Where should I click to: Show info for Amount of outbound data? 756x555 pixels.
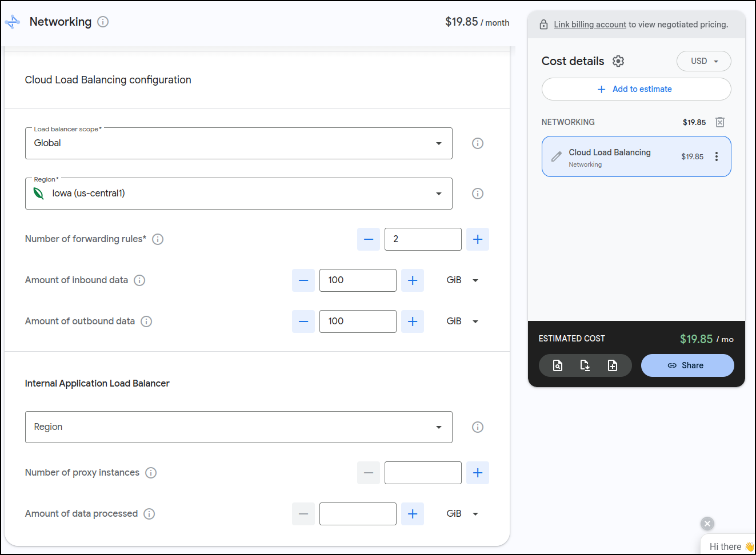(146, 321)
